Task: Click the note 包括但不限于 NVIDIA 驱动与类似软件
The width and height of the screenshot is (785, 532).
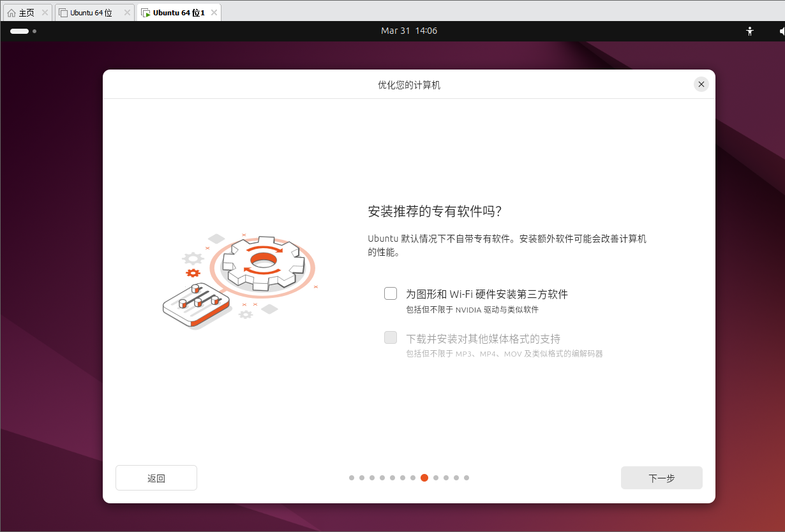Action: pyautogui.click(x=472, y=310)
